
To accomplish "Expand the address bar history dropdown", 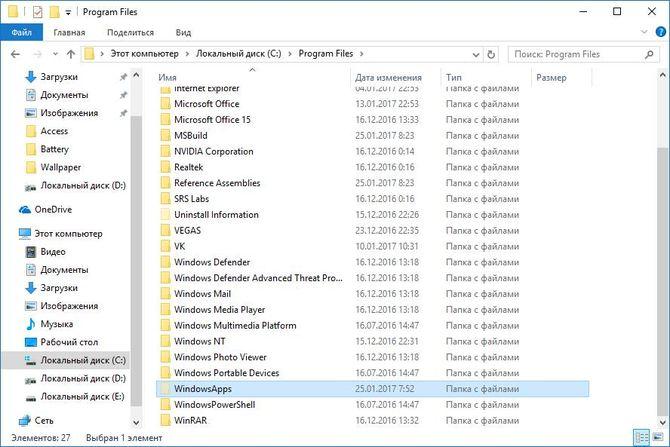I will (x=476, y=55).
